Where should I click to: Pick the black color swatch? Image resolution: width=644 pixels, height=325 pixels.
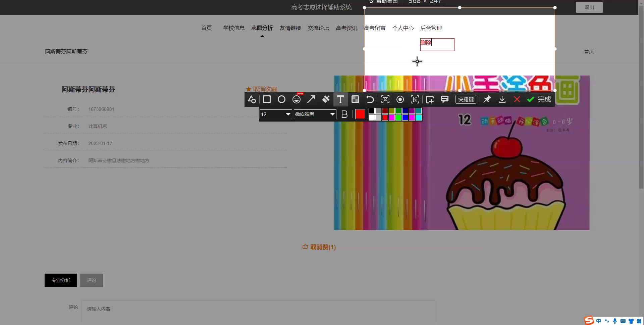(x=372, y=111)
